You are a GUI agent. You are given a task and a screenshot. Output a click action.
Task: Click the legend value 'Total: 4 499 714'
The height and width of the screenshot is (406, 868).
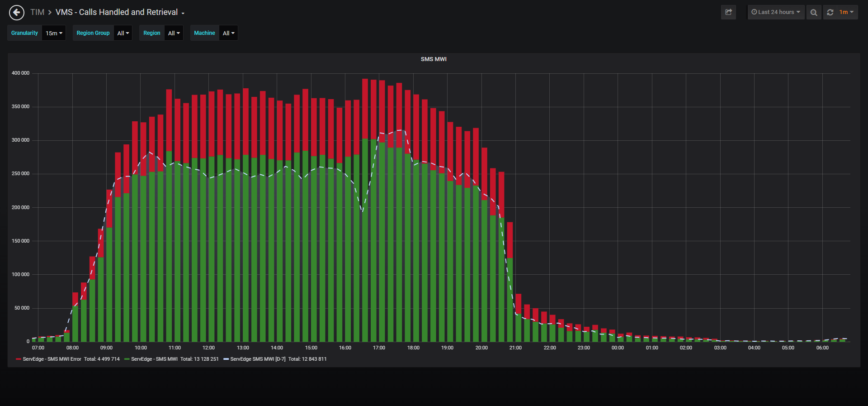[102, 359]
